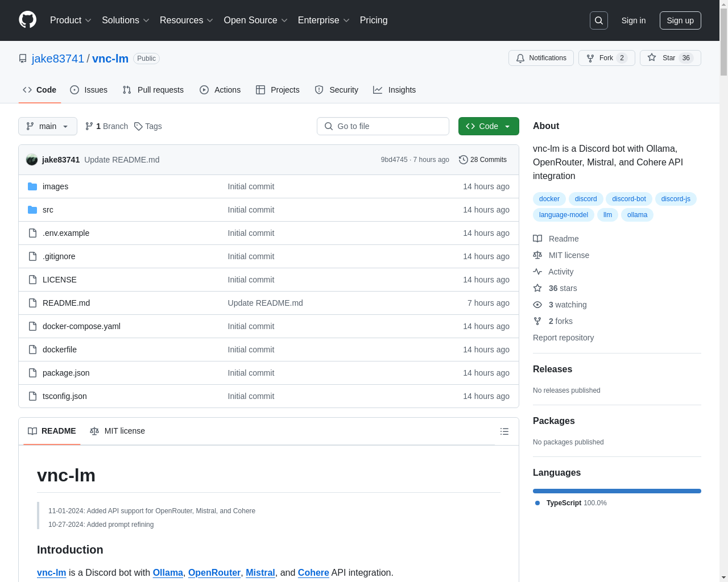Open the main branch selector

pos(48,126)
